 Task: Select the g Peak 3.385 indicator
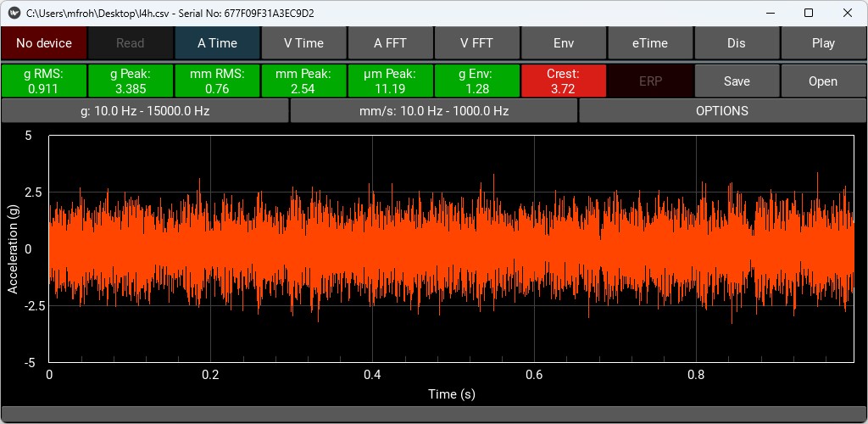(x=131, y=81)
